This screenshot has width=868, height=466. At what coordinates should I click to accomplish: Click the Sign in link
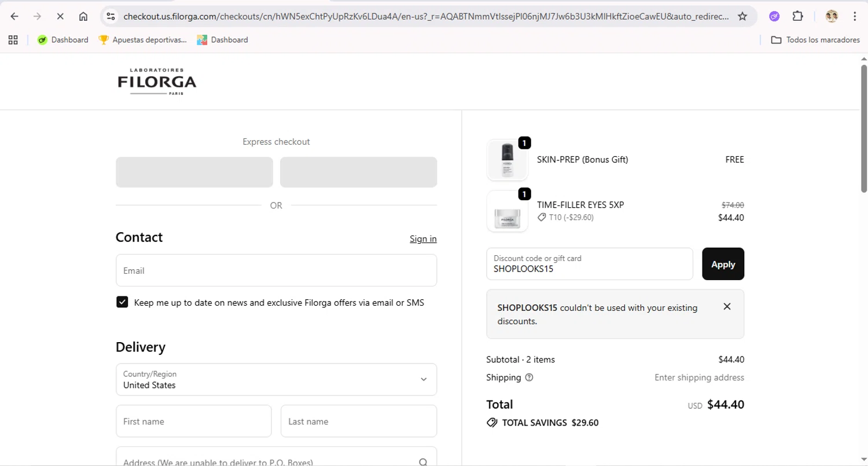[x=423, y=238]
